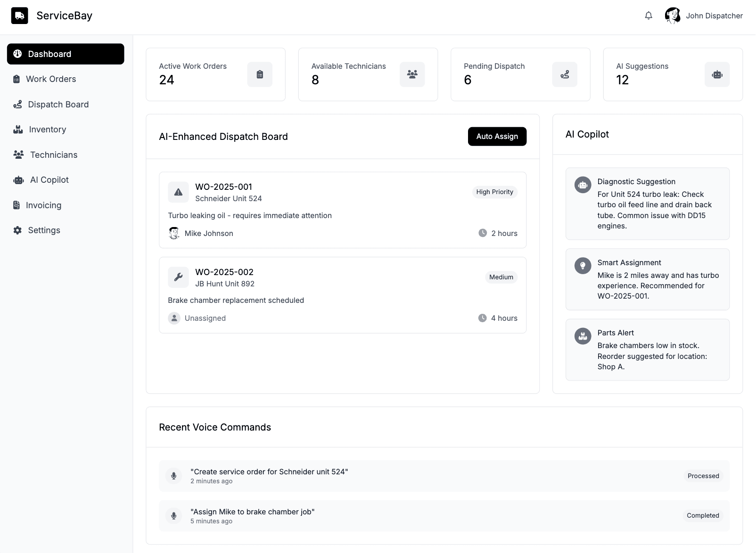Click the Available Technicians people icon
Image resolution: width=756 pixels, height=553 pixels.
click(412, 74)
